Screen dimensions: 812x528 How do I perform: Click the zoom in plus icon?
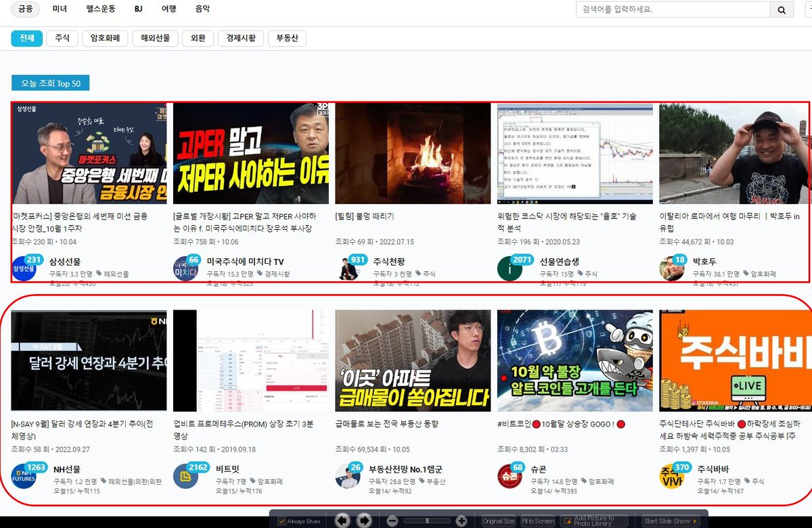[x=461, y=521]
